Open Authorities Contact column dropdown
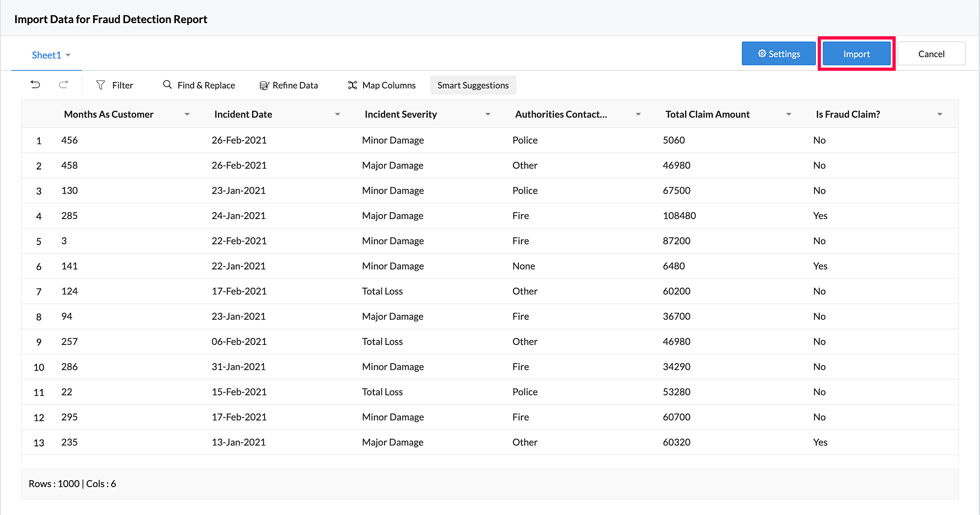The image size is (980, 515). pos(638,114)
